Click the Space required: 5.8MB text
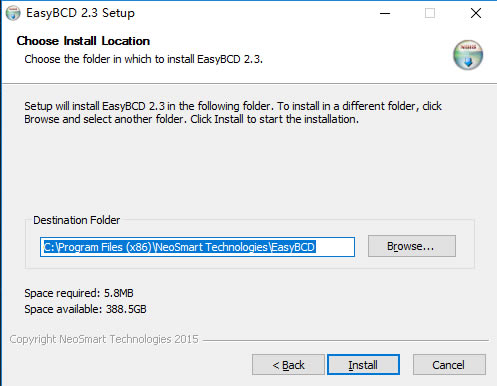Image resolution: width=497 pixels, height=386 pixels. click(x=79, y=293)
